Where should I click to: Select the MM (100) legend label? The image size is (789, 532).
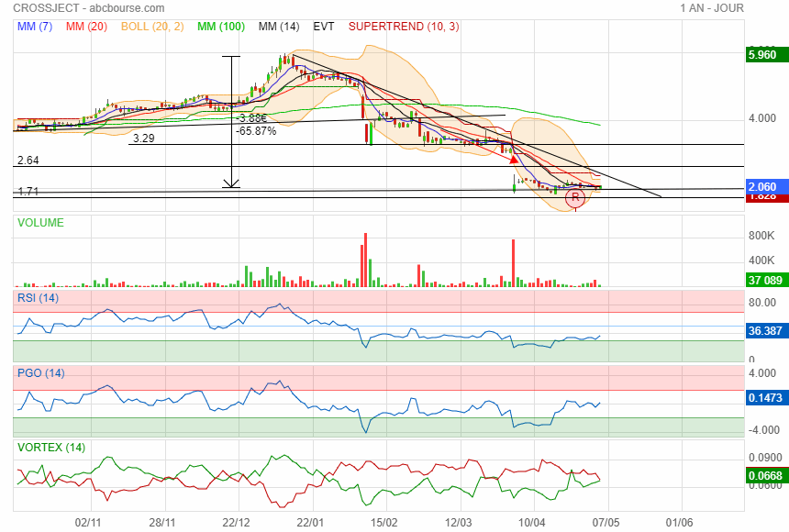tap(221, 27)
